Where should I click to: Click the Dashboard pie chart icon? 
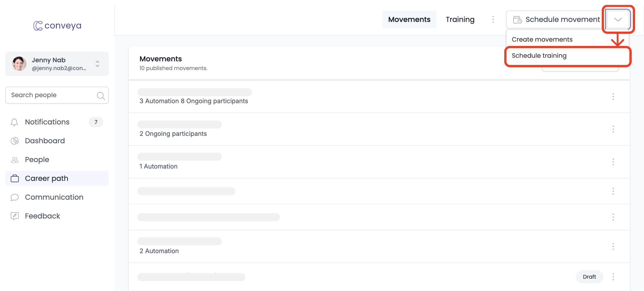[x=15, y=141]
